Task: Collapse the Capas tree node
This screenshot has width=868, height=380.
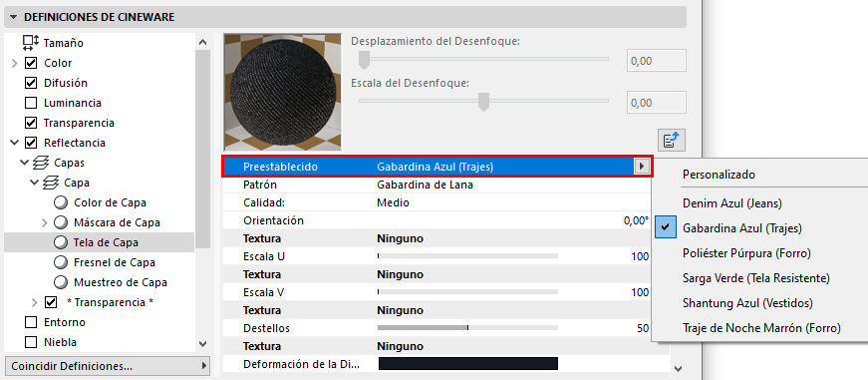Action: coord(24,163)
